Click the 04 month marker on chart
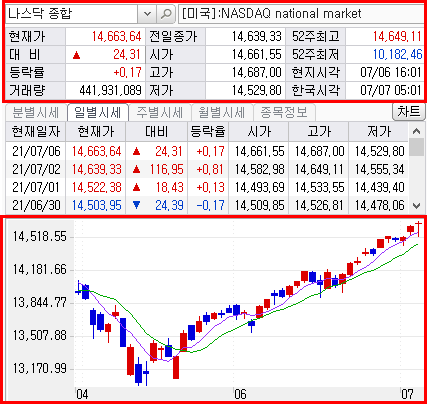Viewport: 427px width, 404px height. (82, 394)
